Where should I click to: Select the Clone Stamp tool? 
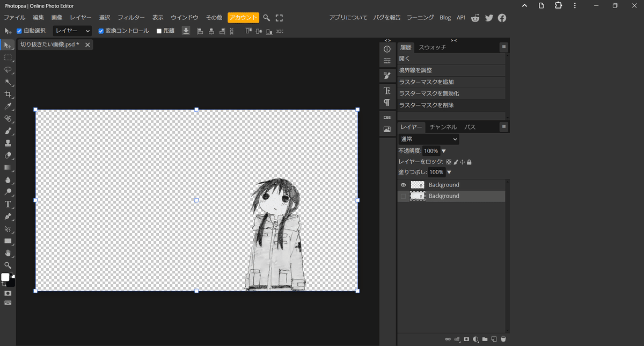[8, 143]
